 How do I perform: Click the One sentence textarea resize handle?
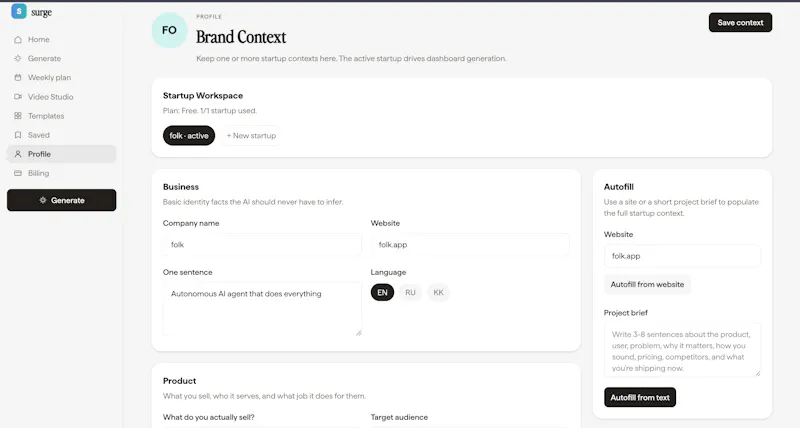click(x=359, y=333)
